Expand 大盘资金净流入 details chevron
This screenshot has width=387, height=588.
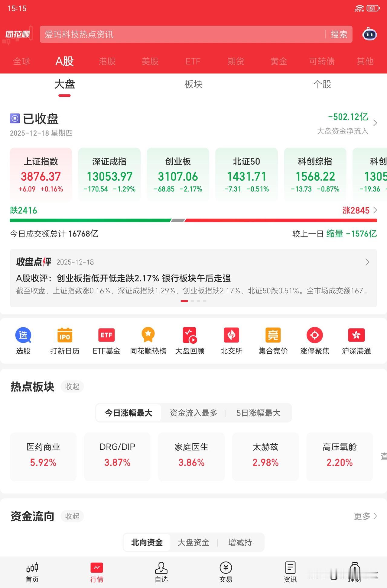pos(375,123)
